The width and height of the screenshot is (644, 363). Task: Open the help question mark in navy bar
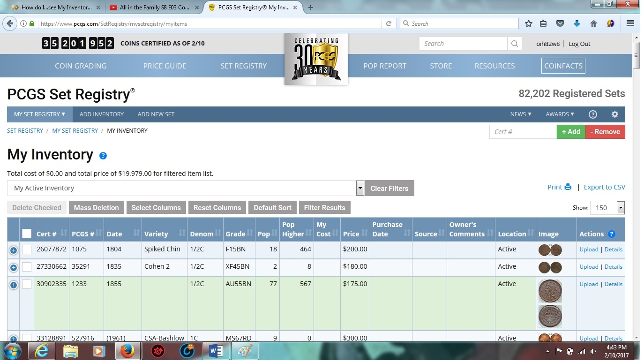[592, 114]
